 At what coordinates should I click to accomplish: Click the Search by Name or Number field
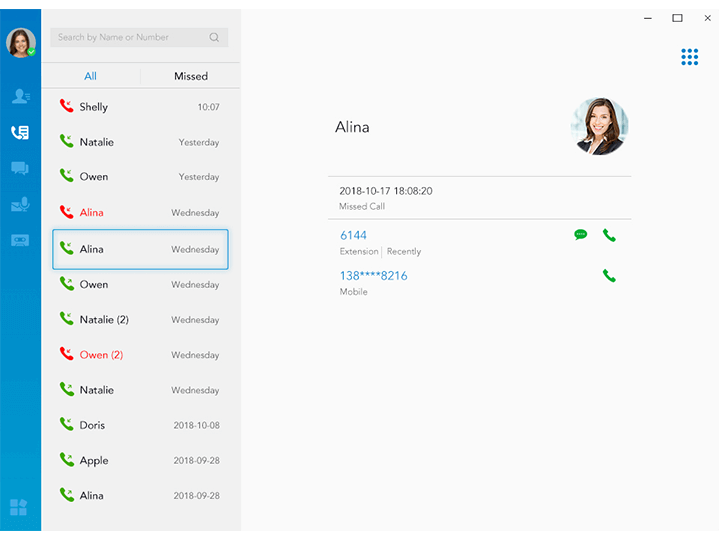coord(139,37)
